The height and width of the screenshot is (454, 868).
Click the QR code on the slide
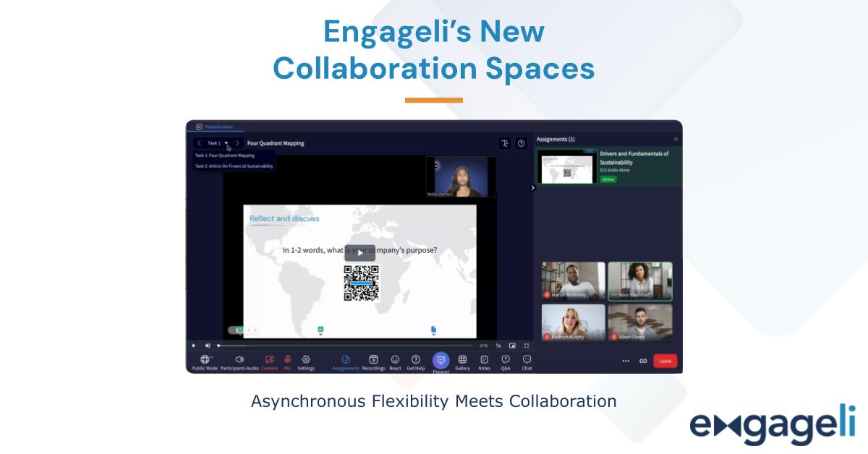coord(361,283)
